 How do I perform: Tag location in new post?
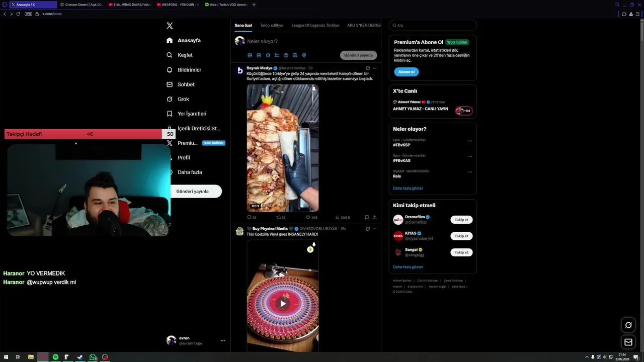(304, 55)
